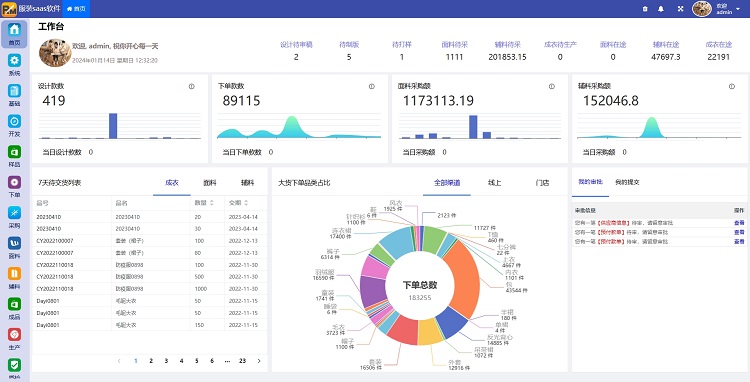Image resolution: width=750 pixels, height=382 pixels.
Task: Open the 首页 home sidebar icon
Action: pos(14,34)
